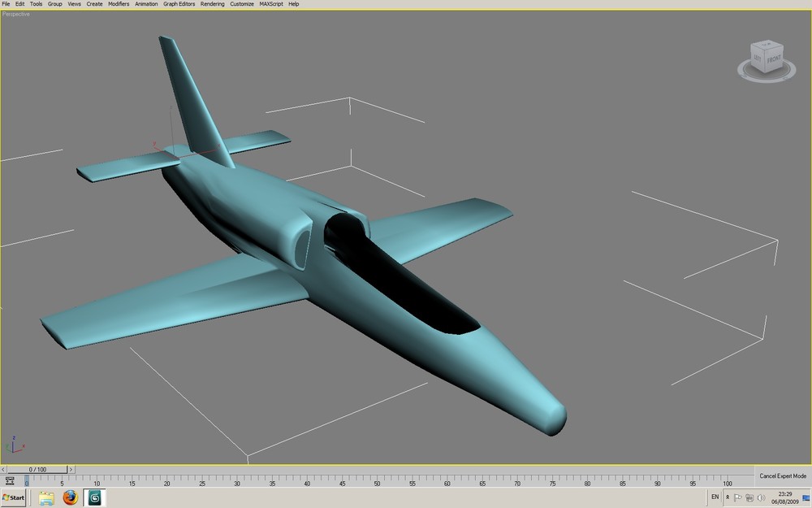Click frame 50 on the track bar
The image size is (812, 508).
point(377,481)
